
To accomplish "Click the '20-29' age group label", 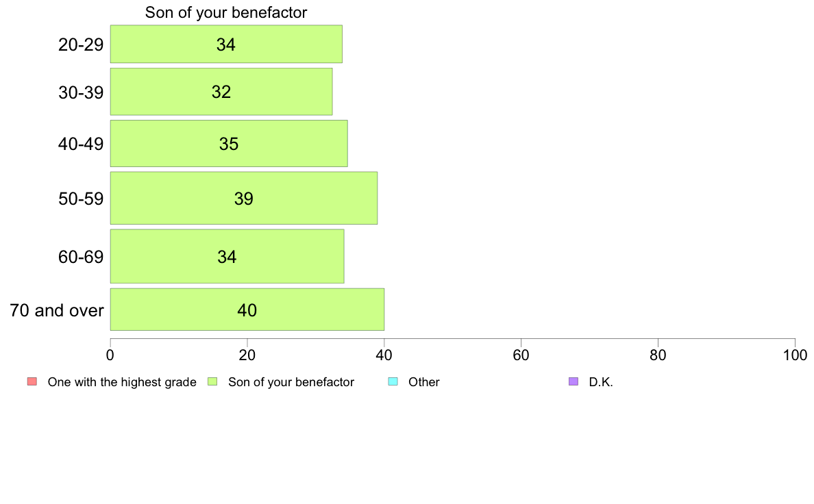I will click(81, 45).
